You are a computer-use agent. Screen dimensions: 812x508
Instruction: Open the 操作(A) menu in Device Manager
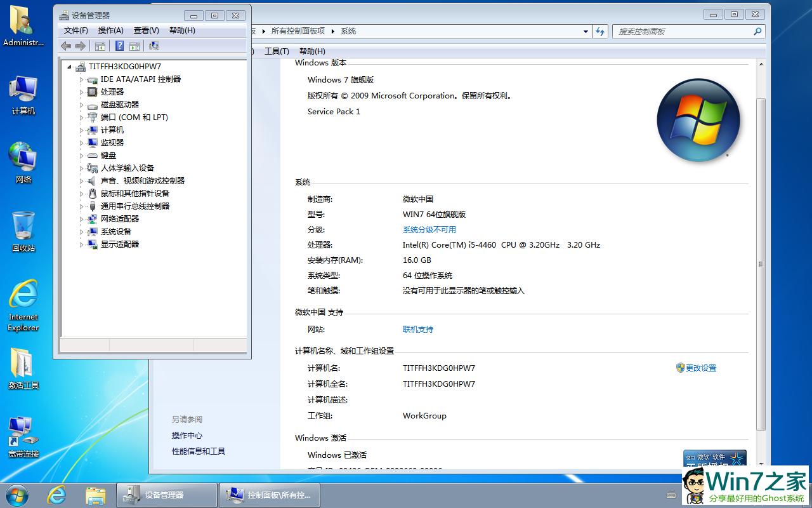point(110,30)
